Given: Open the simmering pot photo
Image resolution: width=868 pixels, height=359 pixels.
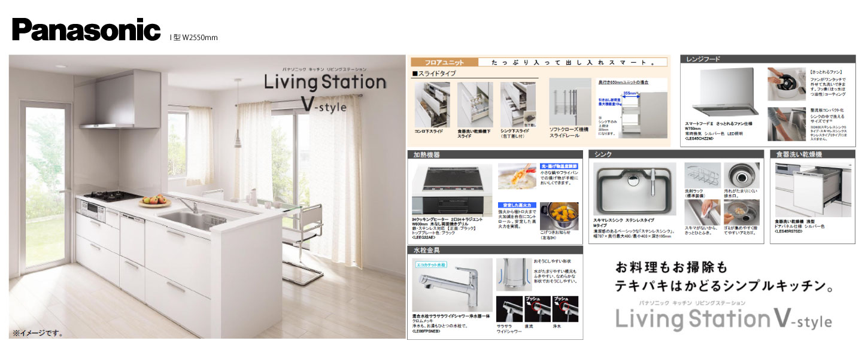Looking at the screenshot, I should (559, 216).
